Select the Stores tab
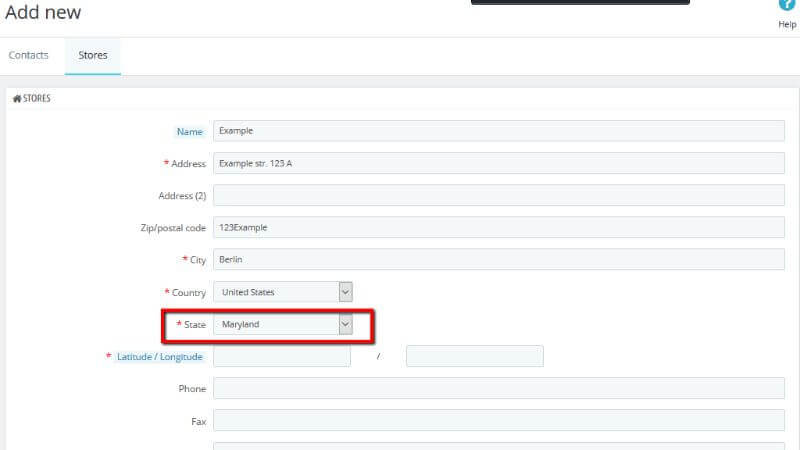 coord(93,55)
